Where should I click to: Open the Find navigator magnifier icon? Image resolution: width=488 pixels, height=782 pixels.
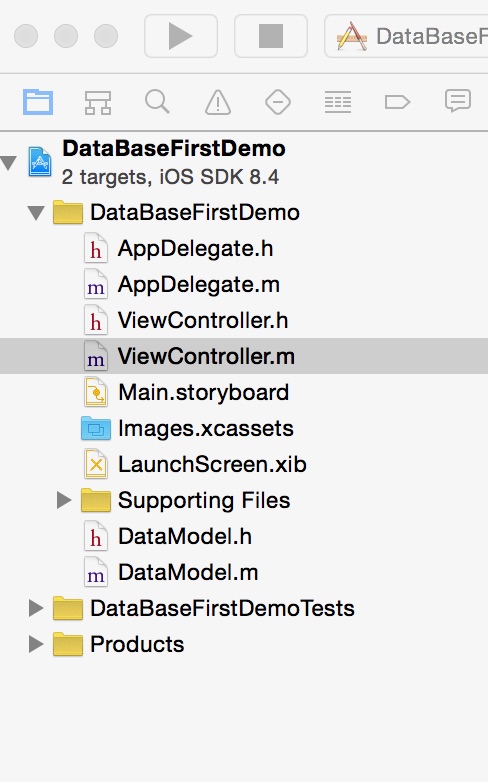point(158,102)
